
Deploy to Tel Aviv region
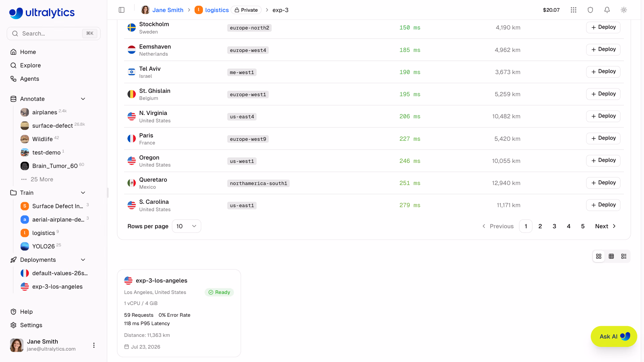[603, 72]
